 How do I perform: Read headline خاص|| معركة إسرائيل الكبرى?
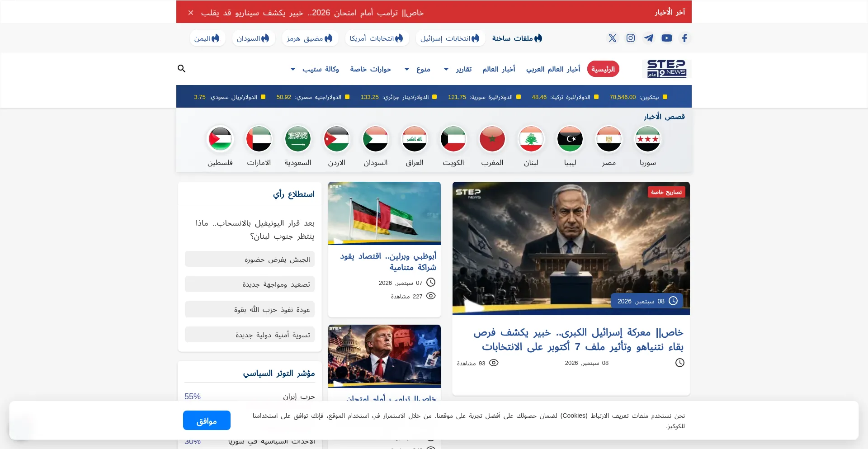coord(579,340)
